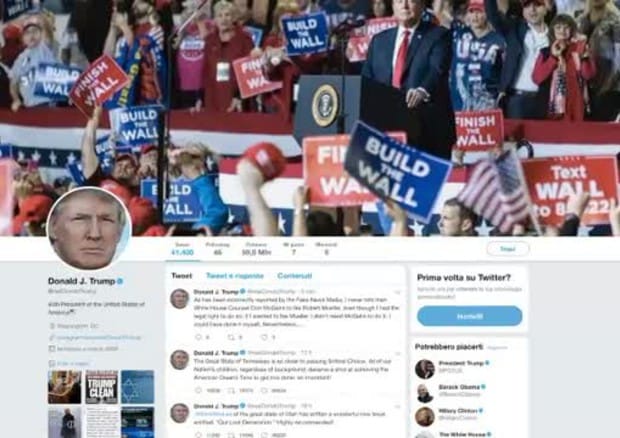Image resolution: width=620 pixels, height=438 pixels.
Task: Open the TRUMP CLEAN media thumbnail
Action: (102, 387)
